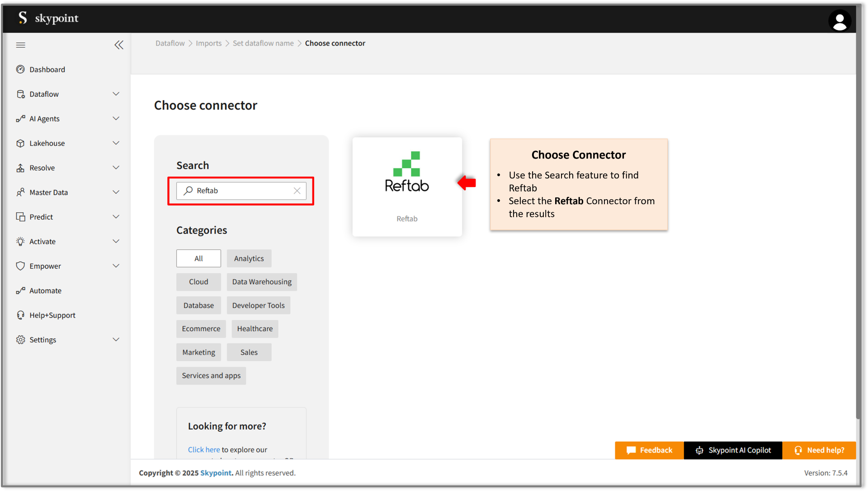Click the Feedback button
Viewport: 868px width, 491px height.
coord(649,450)
